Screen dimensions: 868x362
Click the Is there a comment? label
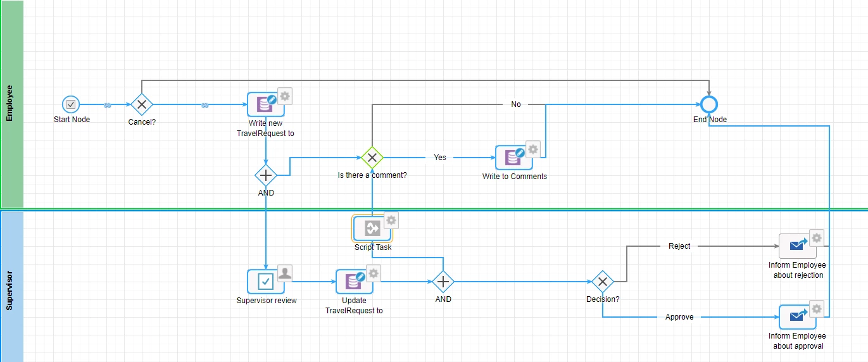point(372,175)
